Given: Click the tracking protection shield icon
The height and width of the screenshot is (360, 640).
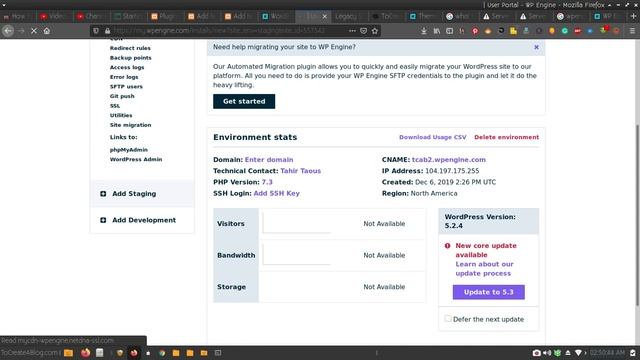Looking at the screenshot, I should click(96, 31).
